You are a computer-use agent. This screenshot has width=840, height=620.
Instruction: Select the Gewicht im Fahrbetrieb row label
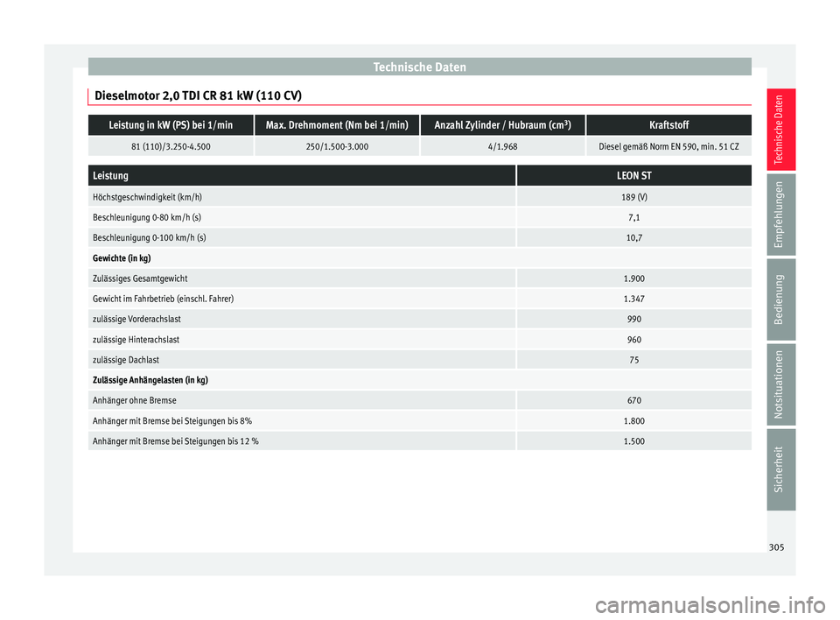(164, 299)
